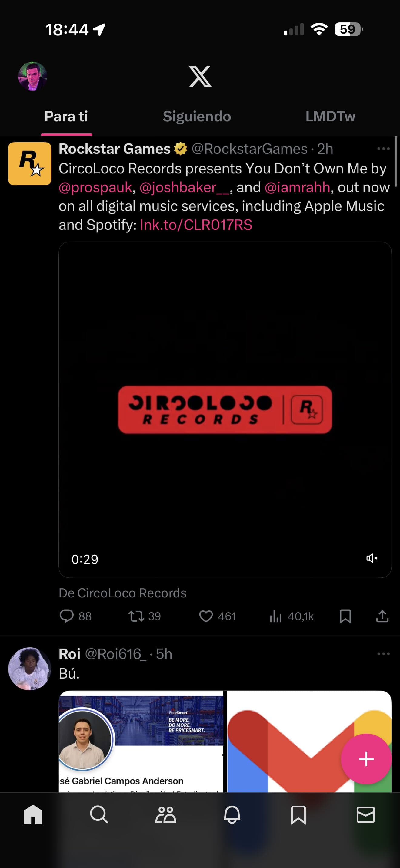This screenshot has width=400, height=868.
Task: Switch to the Siguiendo tab
Action: tap(197, 117)
